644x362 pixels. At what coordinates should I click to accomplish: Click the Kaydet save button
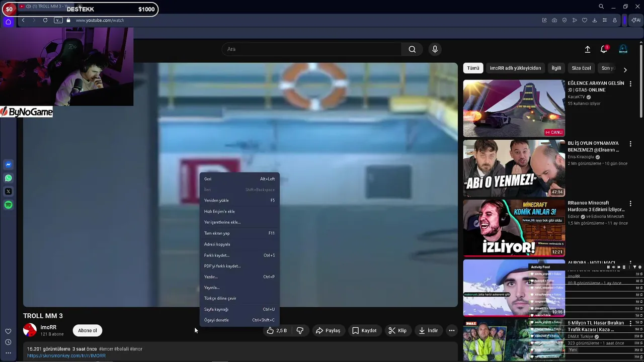[x=364, y=330]
